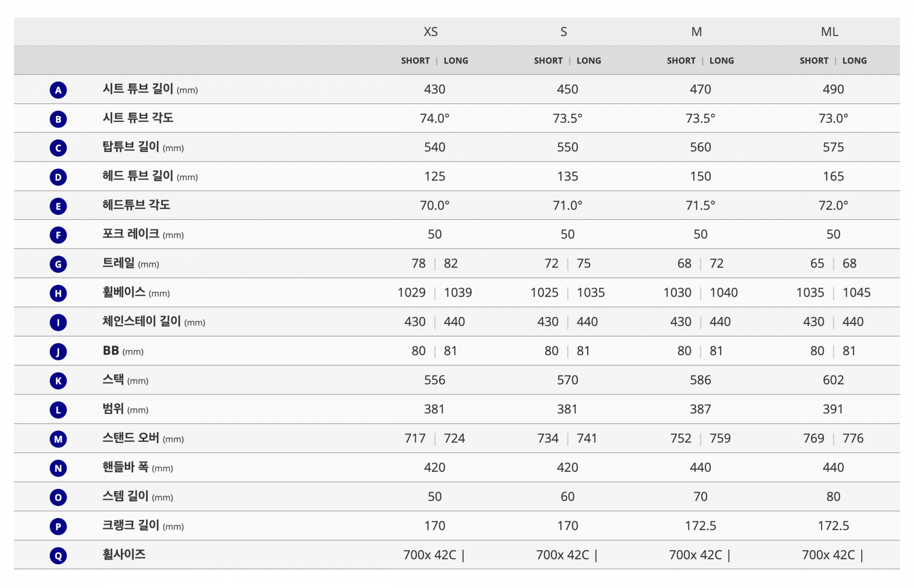Select the XS size column header

[430, 32]
